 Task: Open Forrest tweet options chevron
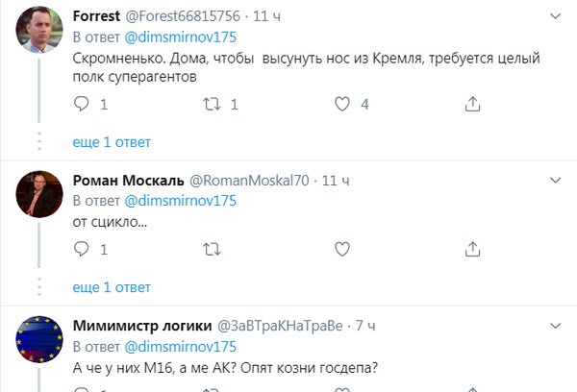coord(555,16)
